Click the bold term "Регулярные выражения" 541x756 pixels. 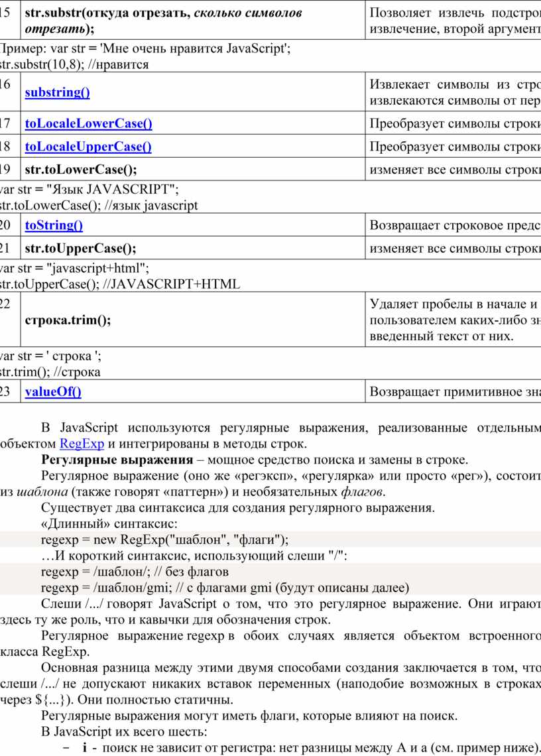117,460
